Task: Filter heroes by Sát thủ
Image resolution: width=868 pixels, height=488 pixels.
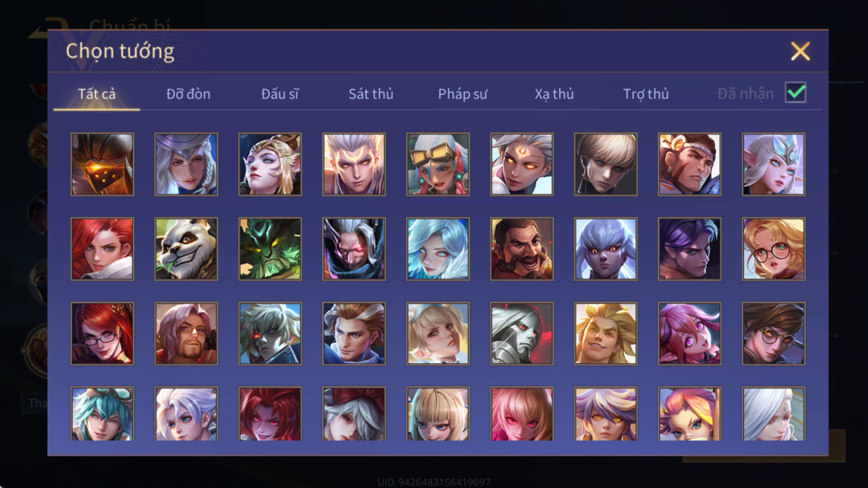Action: pos(371,94)
